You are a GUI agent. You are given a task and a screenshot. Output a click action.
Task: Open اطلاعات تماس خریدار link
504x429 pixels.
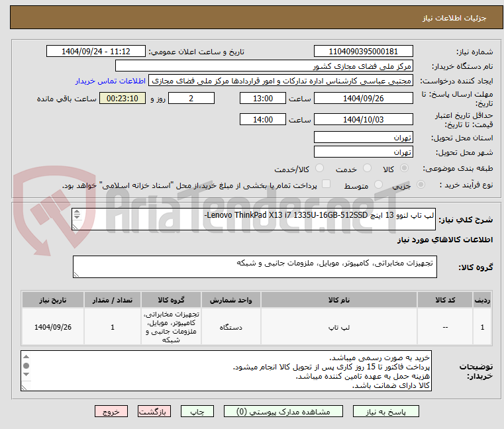(x=111, y=81)
